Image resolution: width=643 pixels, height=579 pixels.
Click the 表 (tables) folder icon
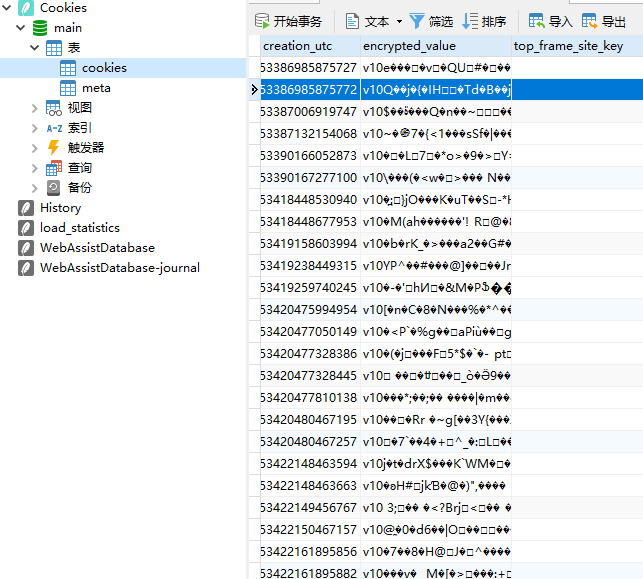54,48
